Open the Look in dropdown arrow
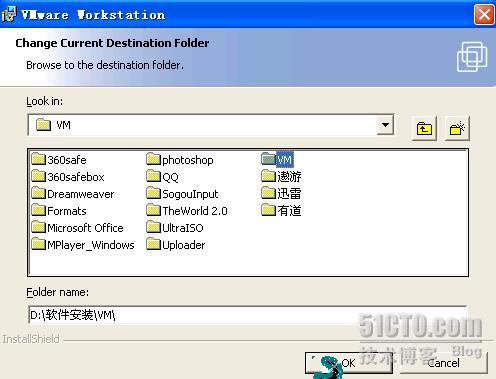 coord(385,125)
